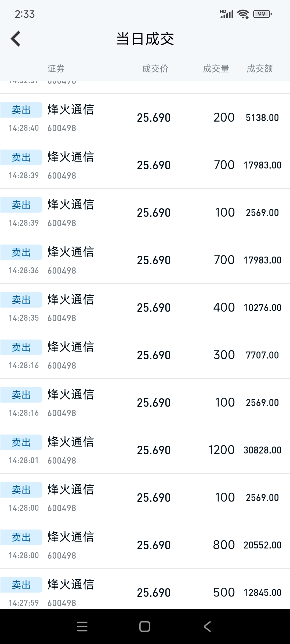Tap the 成交额 column header
Screen dimensions: 290x644
(260, 69)
